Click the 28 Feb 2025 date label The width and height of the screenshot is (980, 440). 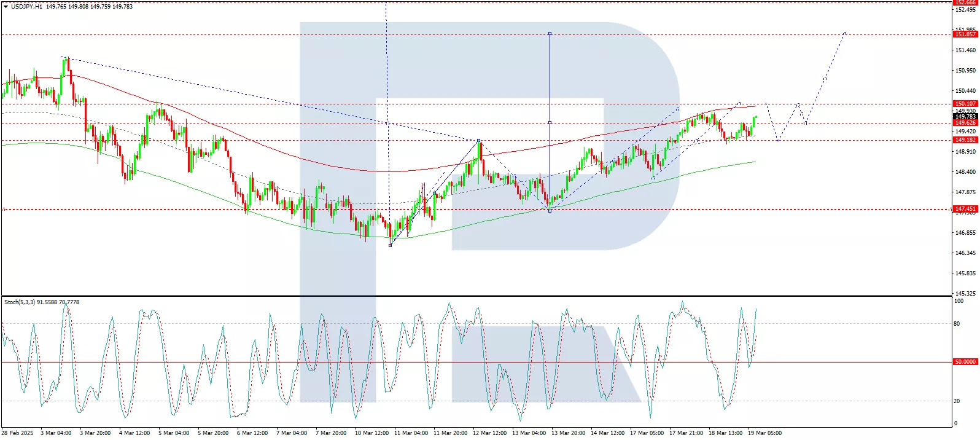pyautogui.click(x=17, y=433)
